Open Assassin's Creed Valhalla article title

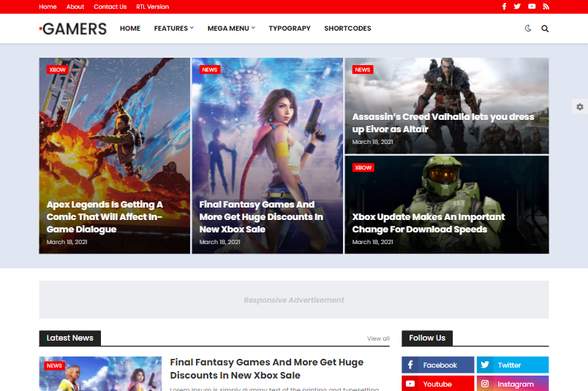(443, 123)
